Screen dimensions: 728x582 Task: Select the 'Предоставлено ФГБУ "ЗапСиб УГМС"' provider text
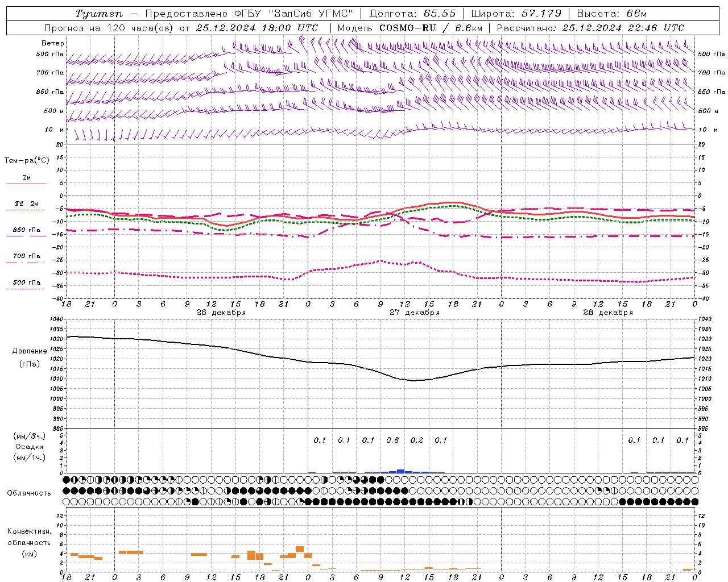(249, 14)
